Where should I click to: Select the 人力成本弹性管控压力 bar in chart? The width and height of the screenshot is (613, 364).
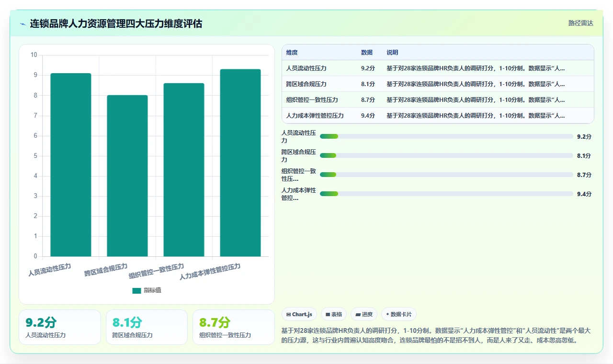click(240, 163)
